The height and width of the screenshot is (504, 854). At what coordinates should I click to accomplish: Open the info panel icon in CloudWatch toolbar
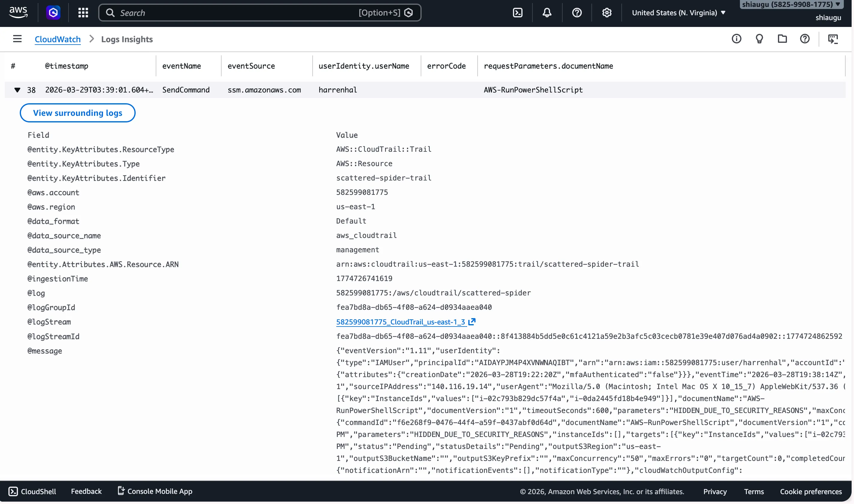737,39
